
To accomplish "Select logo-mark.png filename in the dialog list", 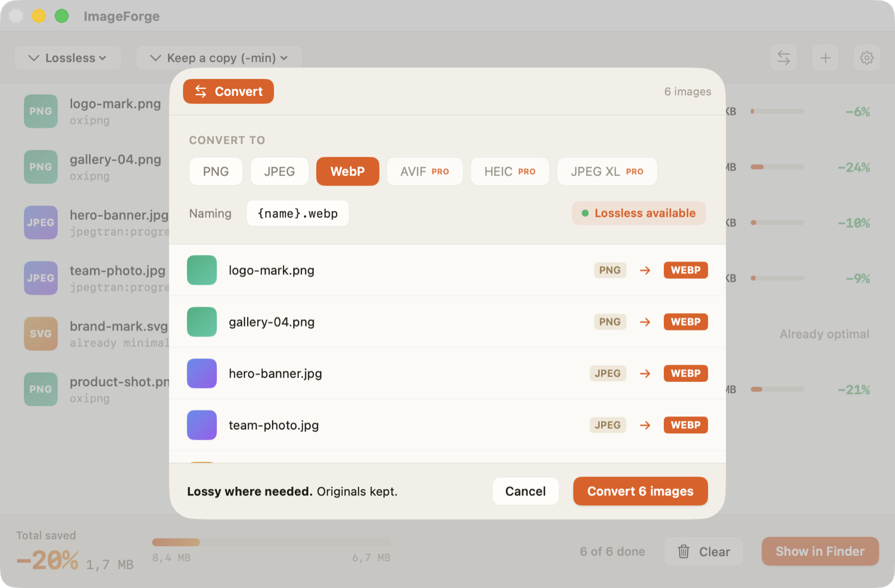I will tap(271, 271).
